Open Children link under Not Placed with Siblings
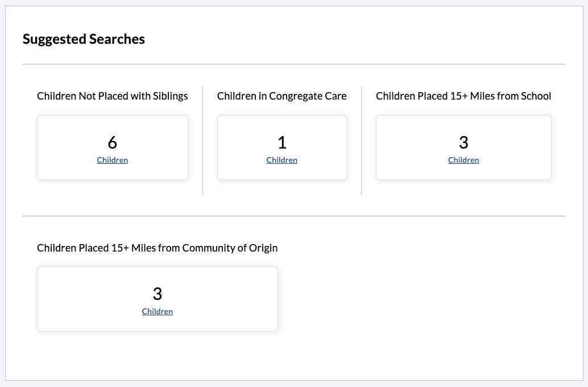 (113, 160)
